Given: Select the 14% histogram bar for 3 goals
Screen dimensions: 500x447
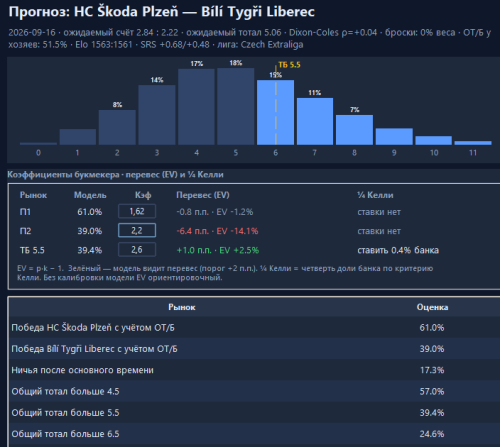Looking at the screenshot, I should [157, 115].
